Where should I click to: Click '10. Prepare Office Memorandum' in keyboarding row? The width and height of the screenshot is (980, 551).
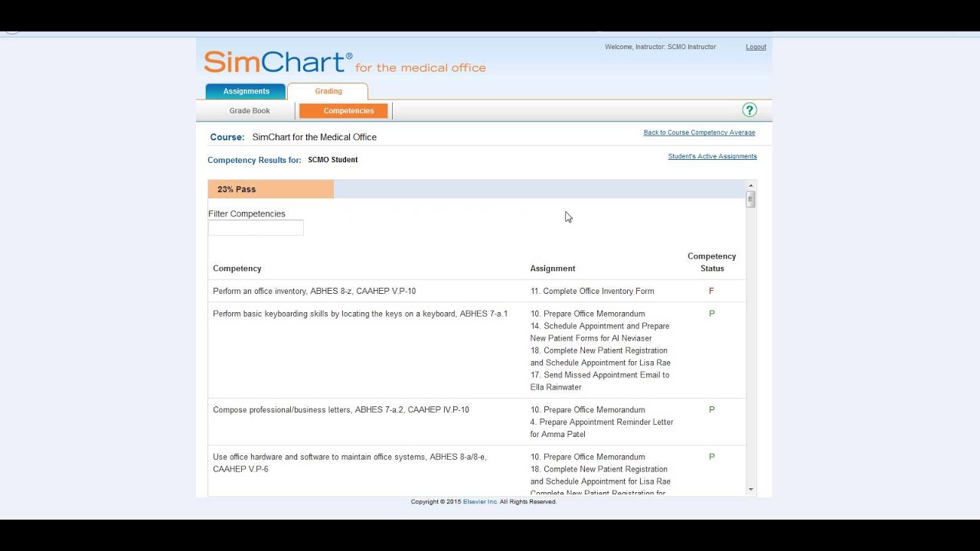click(x=588, y=314)
